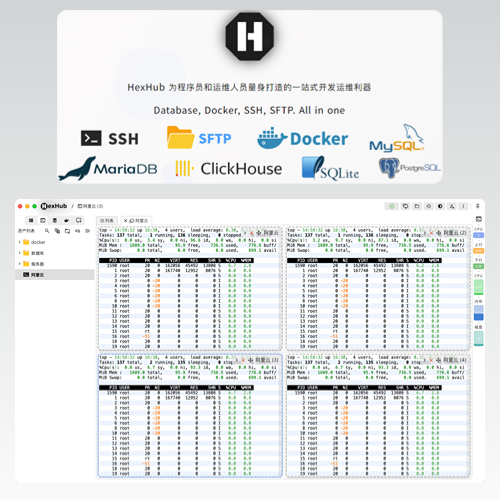Select the remote desktop filter icon
The width and height of the screenshot is (500, 500).
pos(79,220)
